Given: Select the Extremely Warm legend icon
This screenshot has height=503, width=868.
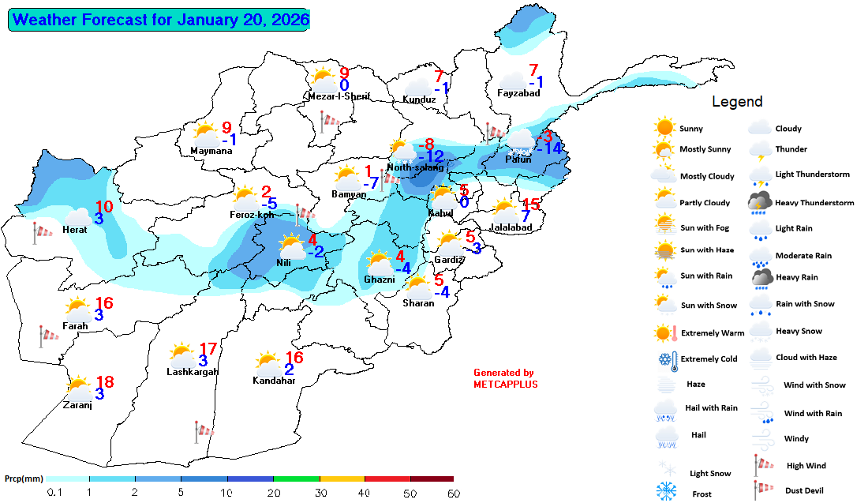Looking at the screenshot, I should point(665,332).
